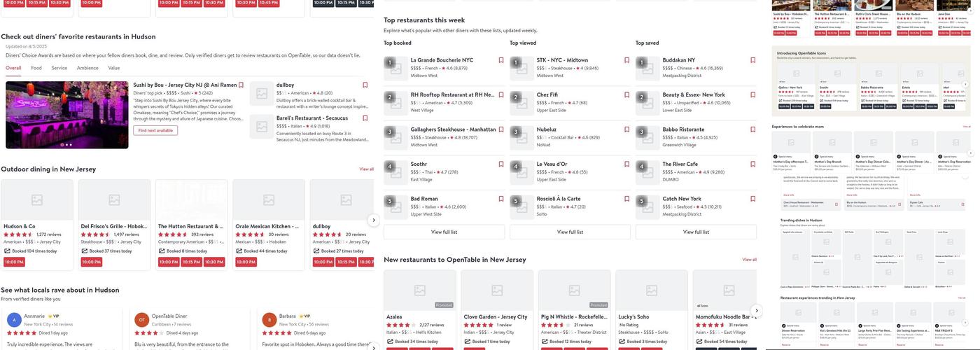Click bookmark icon beside Buddakan NY
Viewport: 980px width, 350px height.
pyautogui.click(x=753, y=60)
